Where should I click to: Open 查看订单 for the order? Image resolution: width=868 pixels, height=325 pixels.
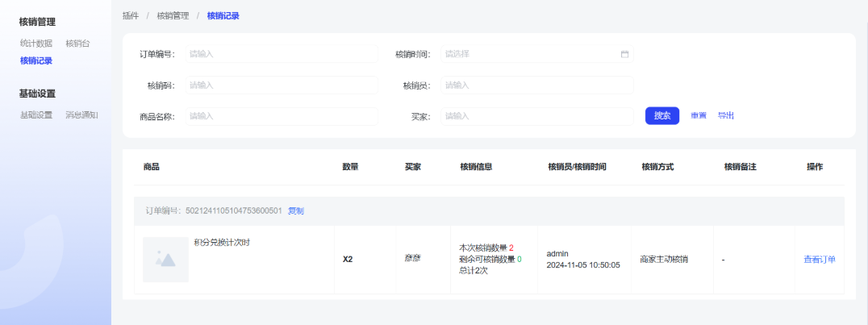pos(820,260)
